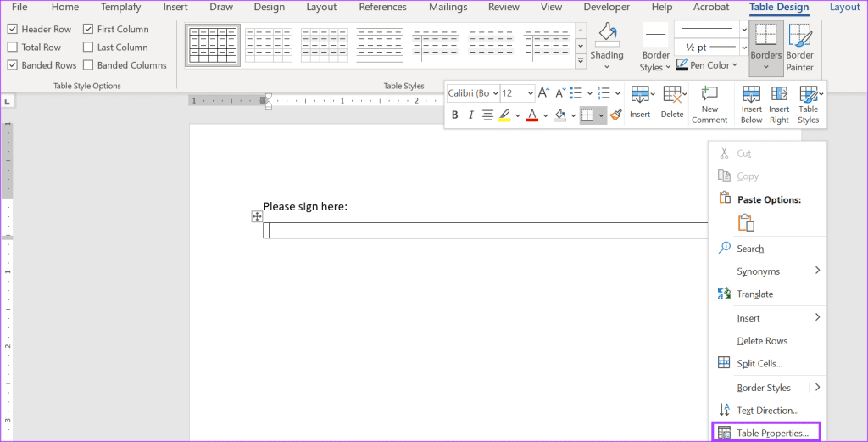Viewport: 868px width, 442px height.
Task: Open the Mailings tab
Action: click(x=448, y=7)
